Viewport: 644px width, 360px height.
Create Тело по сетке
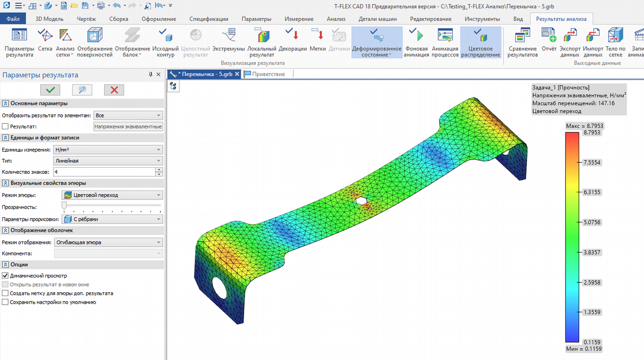615,43
